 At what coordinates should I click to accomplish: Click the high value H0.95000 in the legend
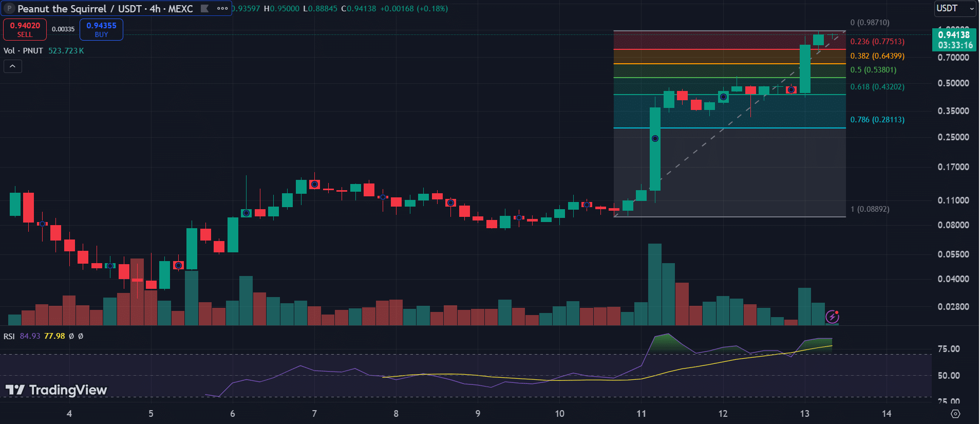click(281, 9)
